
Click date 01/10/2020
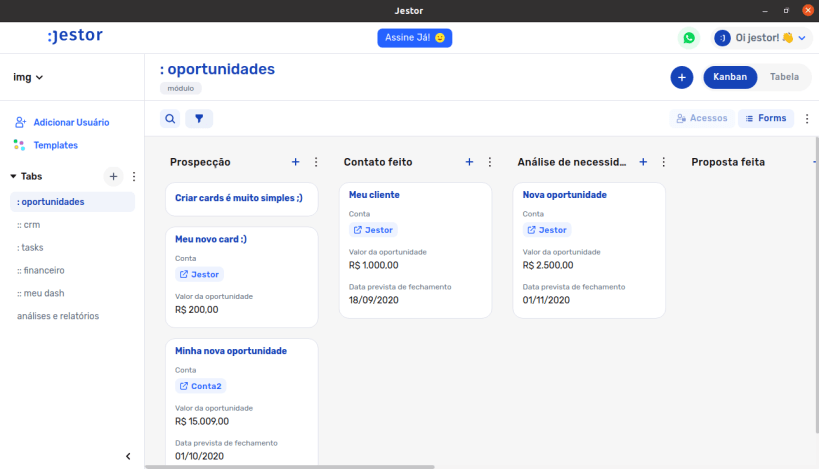200,456
